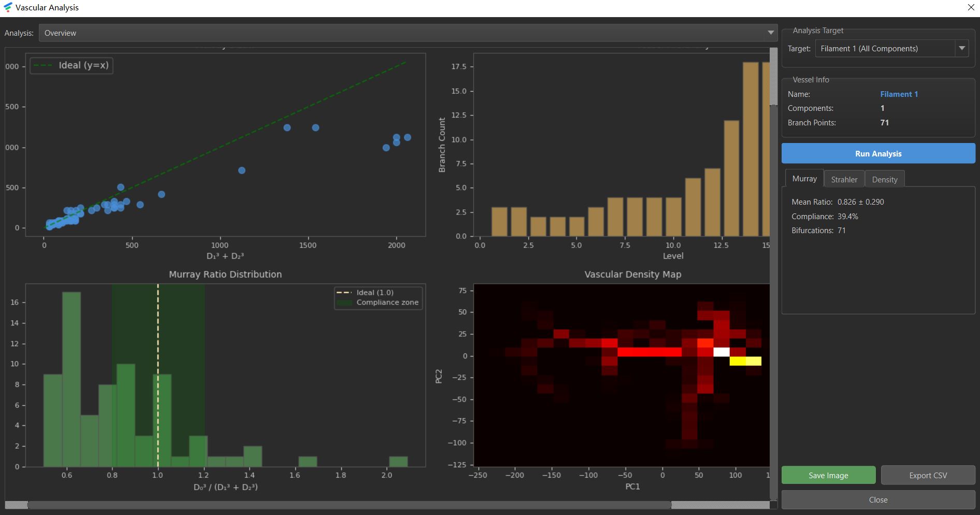The image size is (980, 515).
Task: Click the Ideal (1.0) legend entry
Action: click(365, 293)
